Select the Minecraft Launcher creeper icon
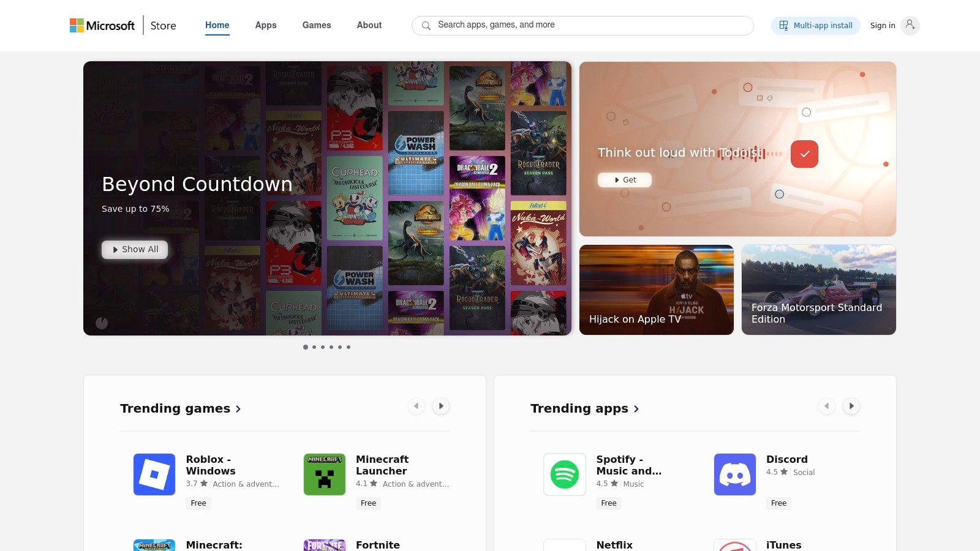 coord(324,474)
